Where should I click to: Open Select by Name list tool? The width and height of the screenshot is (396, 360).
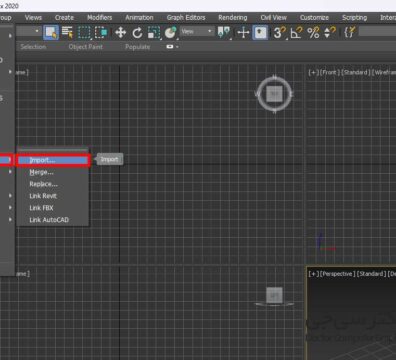67,32
